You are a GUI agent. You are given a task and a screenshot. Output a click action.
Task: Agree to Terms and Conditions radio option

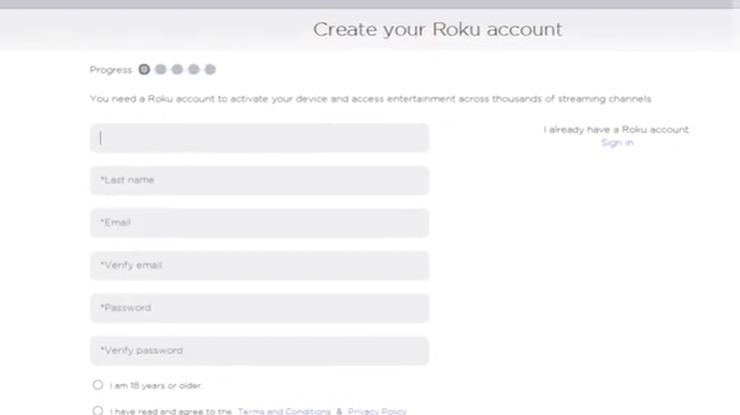[98, 410]
